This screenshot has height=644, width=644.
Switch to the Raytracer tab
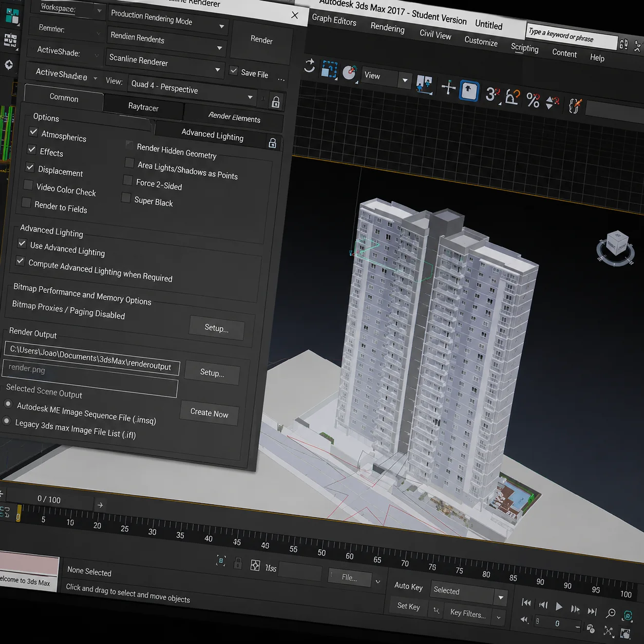pos(143,107)
